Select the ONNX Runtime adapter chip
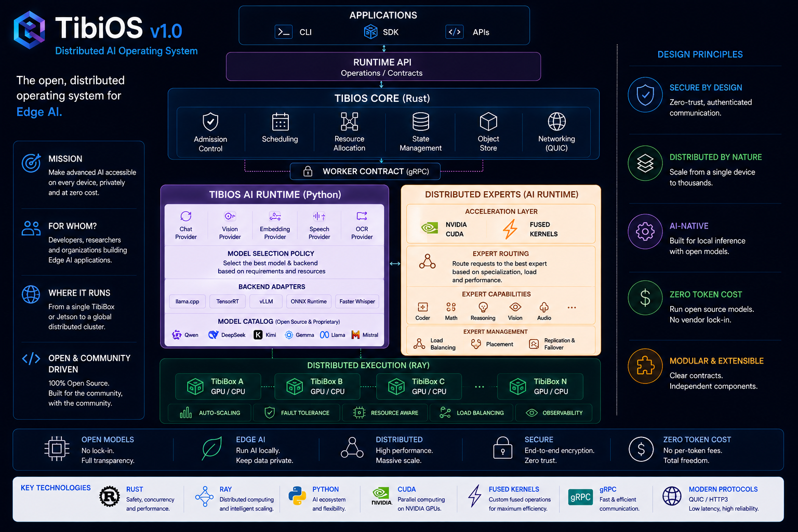 click(x=309, y=302)
